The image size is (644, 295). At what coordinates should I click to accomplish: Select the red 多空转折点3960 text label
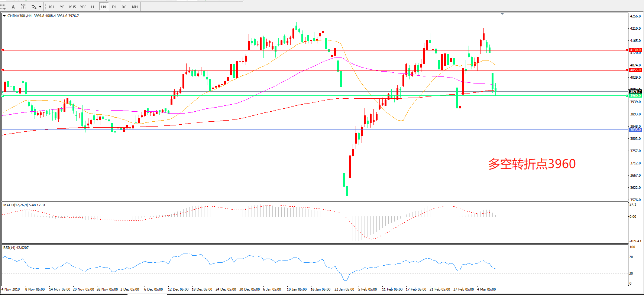click(x=532, y=164)
